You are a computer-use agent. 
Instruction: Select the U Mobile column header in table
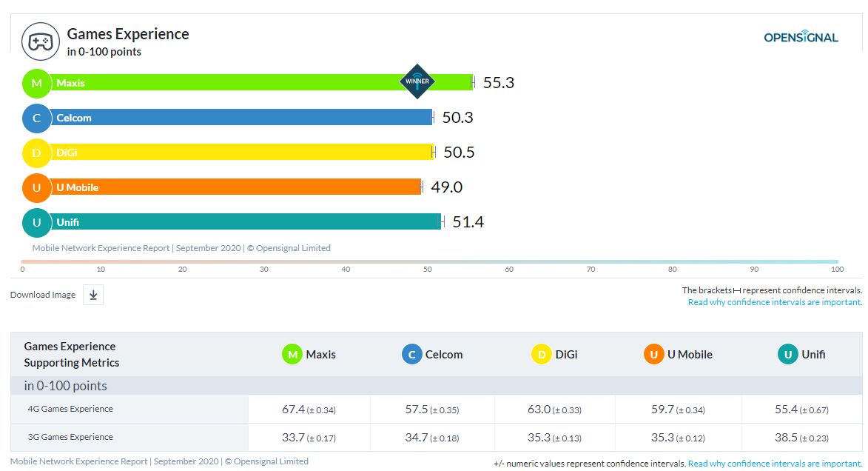(678, 355)
